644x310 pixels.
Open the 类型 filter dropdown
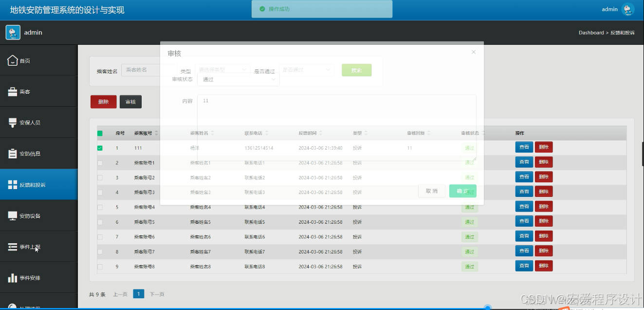coord(222,70)
